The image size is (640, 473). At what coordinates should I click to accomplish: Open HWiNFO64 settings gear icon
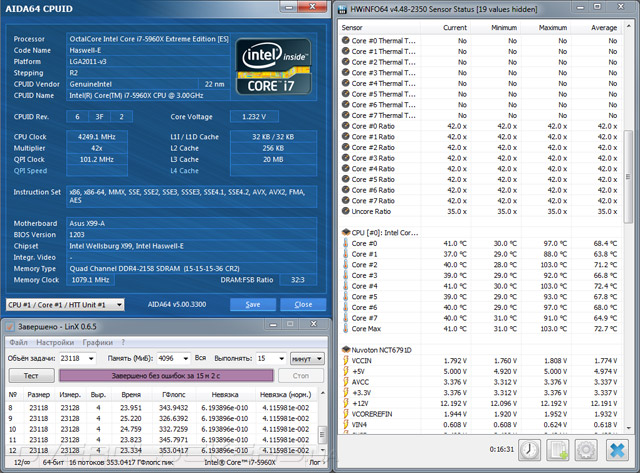586,450
